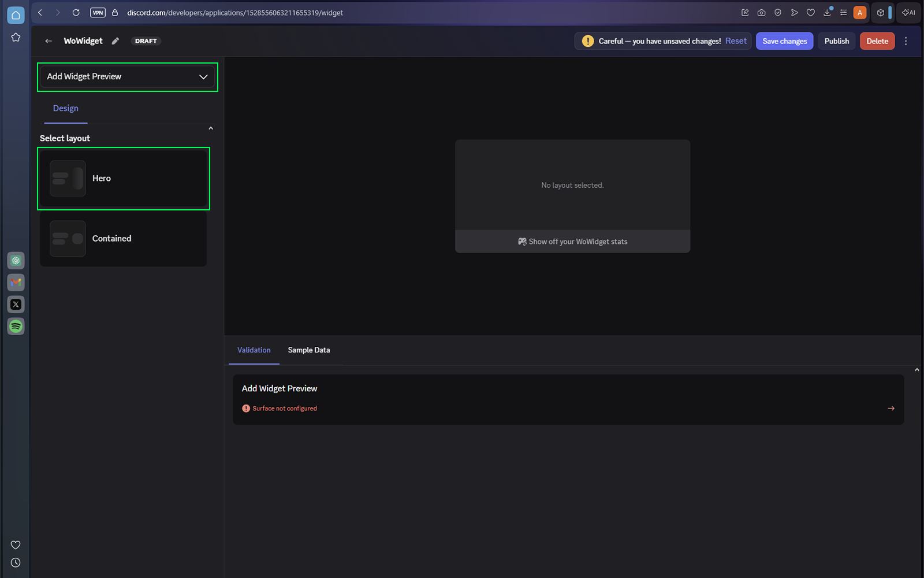Open Gmail from the browser sidebar
924x578 pixels.
point(16,283)
